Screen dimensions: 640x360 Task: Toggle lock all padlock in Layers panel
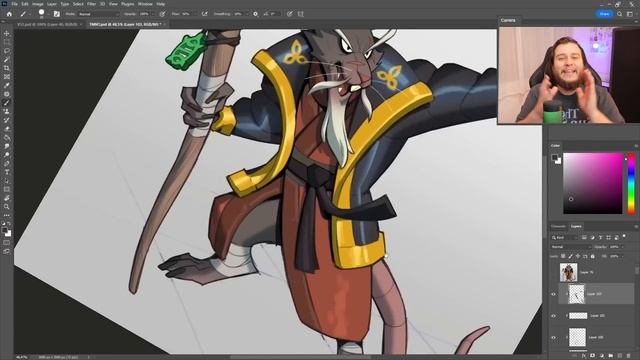tap(593, 256)
